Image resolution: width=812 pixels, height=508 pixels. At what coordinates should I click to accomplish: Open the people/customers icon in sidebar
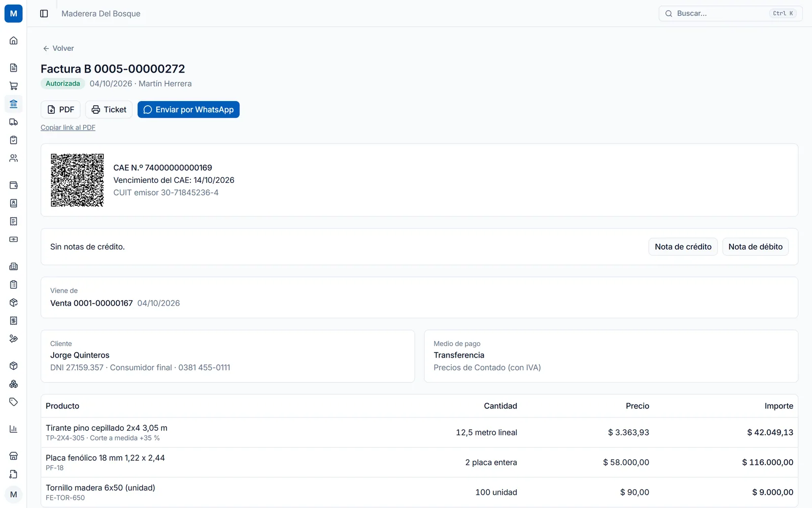coord(14,158)
